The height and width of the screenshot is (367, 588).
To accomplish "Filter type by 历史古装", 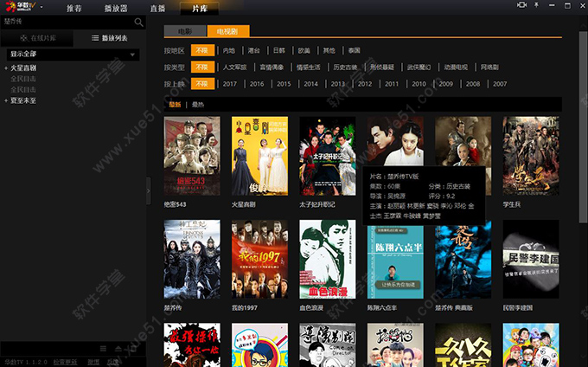I will tap(345, 68).
